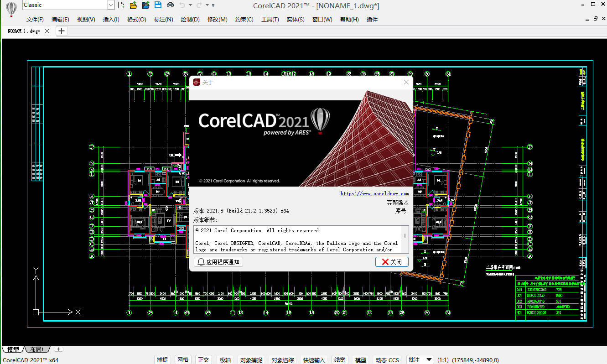Create a new drawing with the New icon
The height and width of the screenshot is (364, 607).
[x=121, y=5]
